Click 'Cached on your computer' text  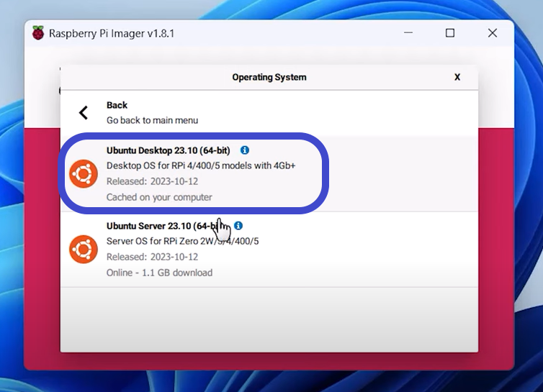tap(159, 197)
